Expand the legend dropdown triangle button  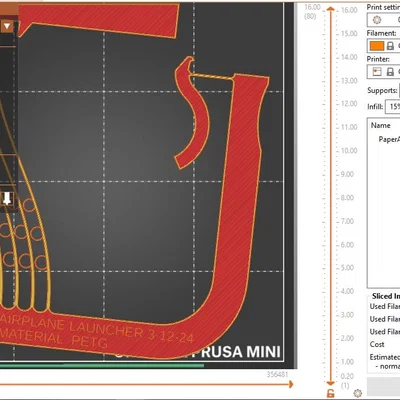click(x=7, y=26)
